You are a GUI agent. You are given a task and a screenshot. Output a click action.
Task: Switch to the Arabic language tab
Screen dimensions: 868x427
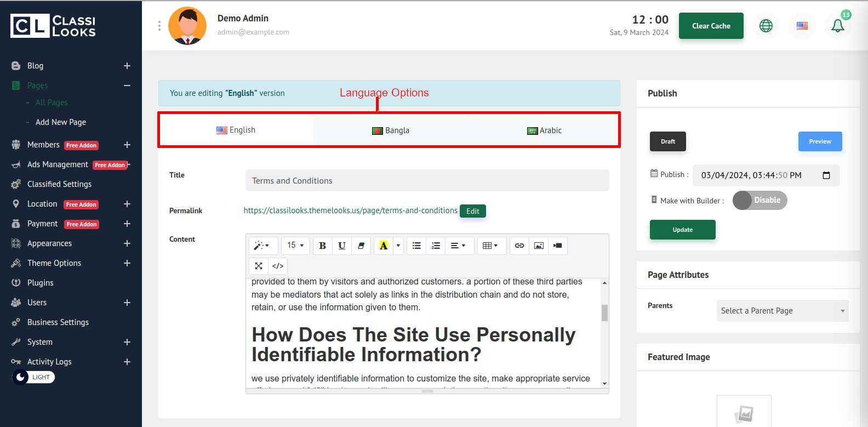[x=544, y=130]
